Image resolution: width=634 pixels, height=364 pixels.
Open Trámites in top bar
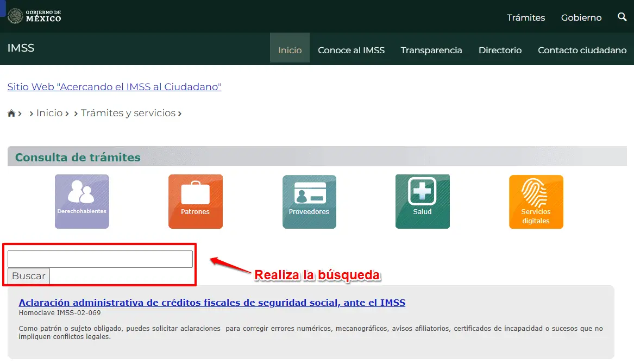click(526, 18)
